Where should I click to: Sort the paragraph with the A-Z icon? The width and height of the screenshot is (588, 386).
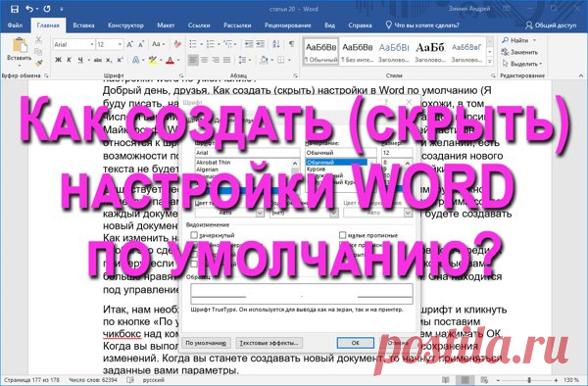click(276, 44)
